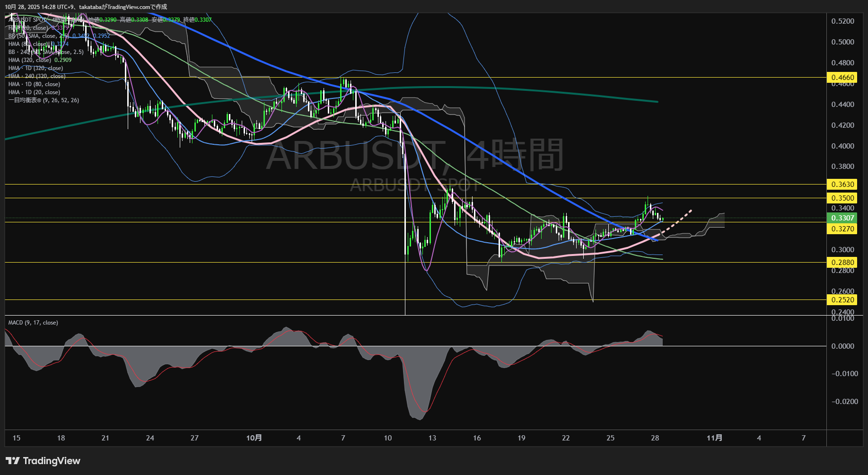Click the green 0.3307 current price label
Image resolution: width=868 pixels, height=475 pixels.
click(842, 218)
